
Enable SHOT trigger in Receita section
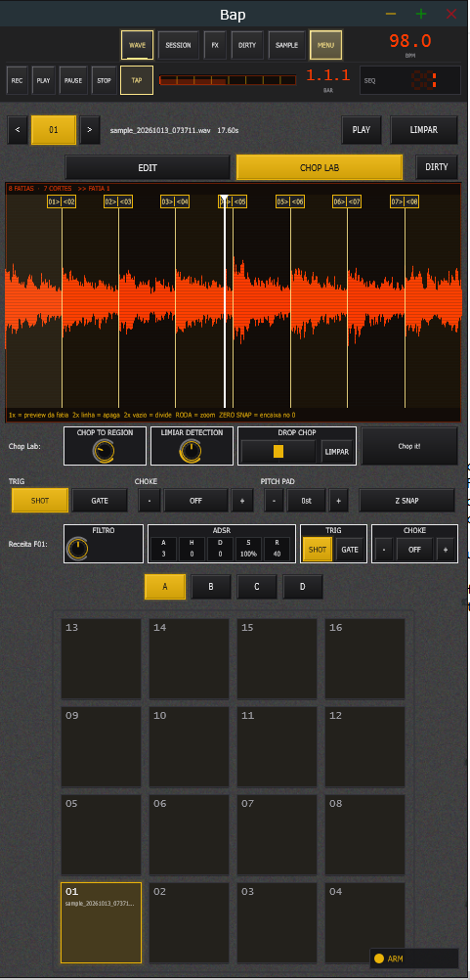(318, 550)
